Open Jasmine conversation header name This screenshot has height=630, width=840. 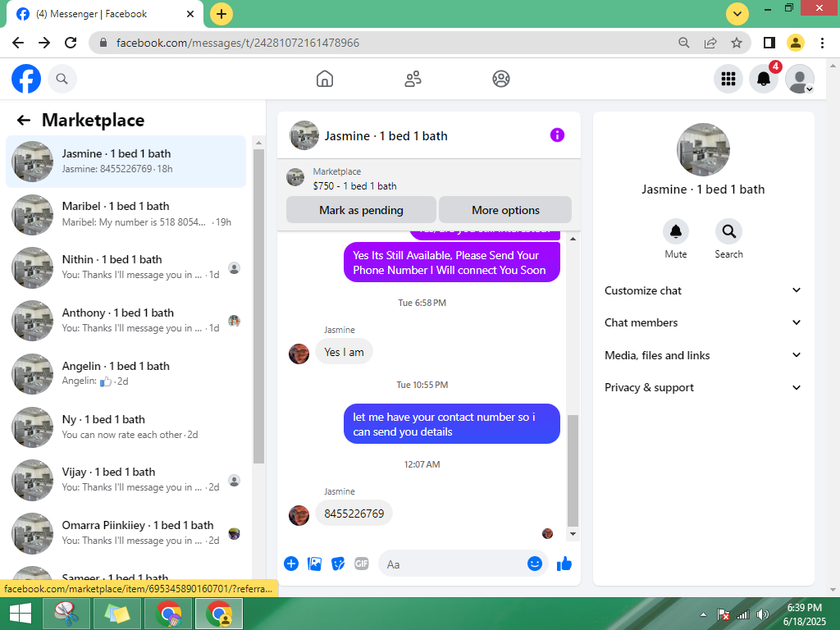[x=386, y=136]
